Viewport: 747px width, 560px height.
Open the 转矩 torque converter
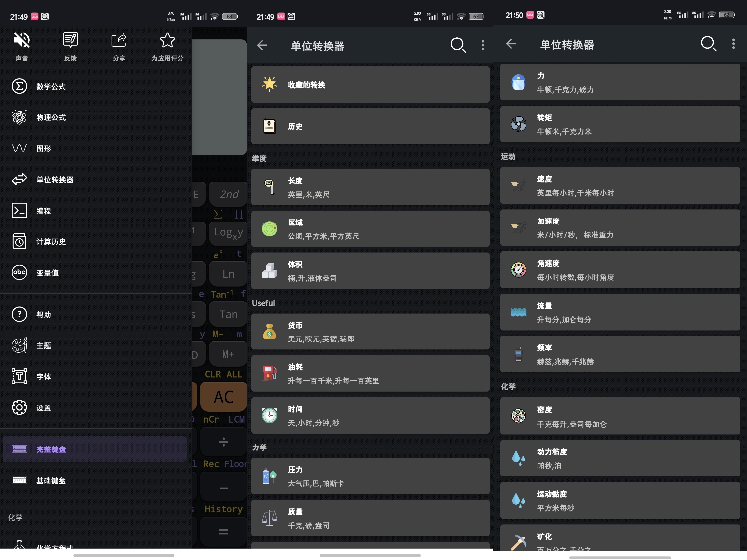[x=620, y=124]
